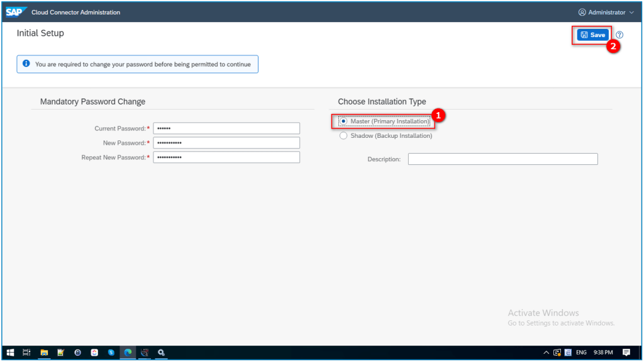The width and height of the screenshot is (644, 362).
Task: Click the New Password field
Action: [226, 143]
